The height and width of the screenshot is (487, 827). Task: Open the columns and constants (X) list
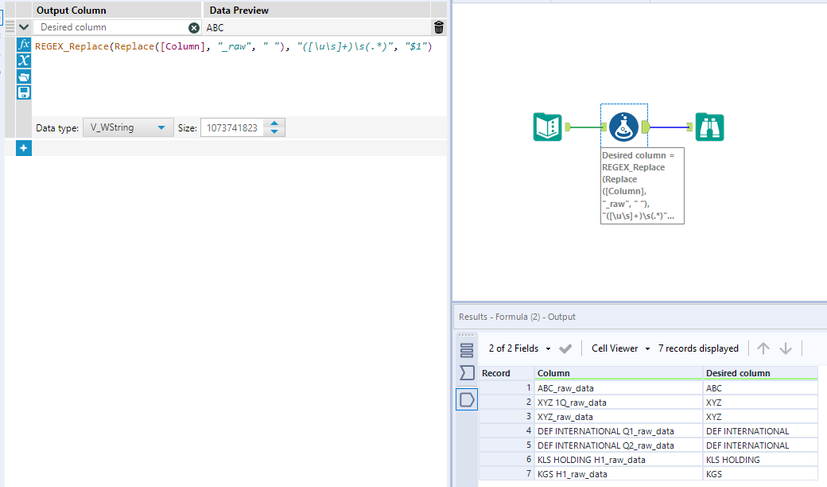24,61
